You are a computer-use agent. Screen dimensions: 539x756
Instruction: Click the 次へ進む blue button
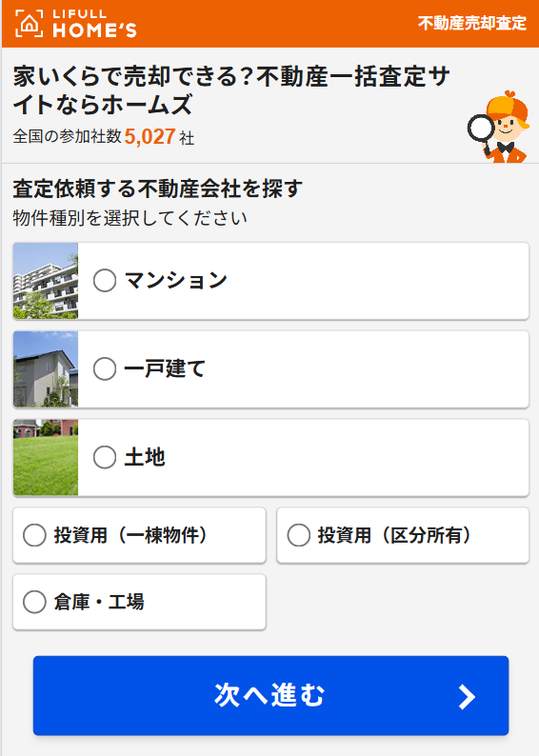click(x=271, y=695)
